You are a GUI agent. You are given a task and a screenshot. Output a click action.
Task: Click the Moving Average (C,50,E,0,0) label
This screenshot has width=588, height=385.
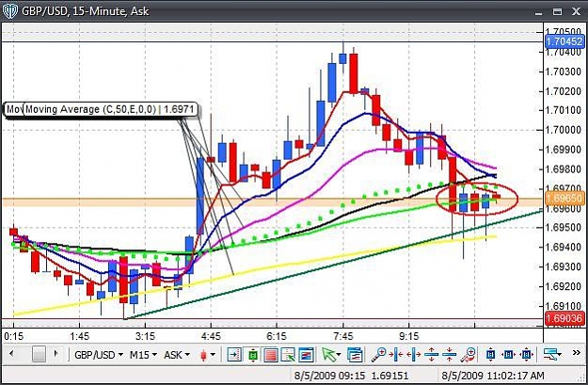click(110, 109)
